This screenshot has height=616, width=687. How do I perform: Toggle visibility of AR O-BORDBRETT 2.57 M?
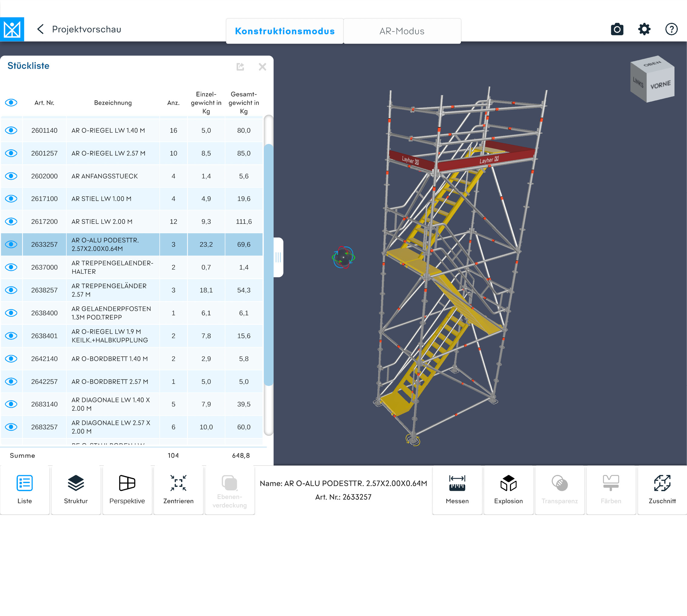11,381
